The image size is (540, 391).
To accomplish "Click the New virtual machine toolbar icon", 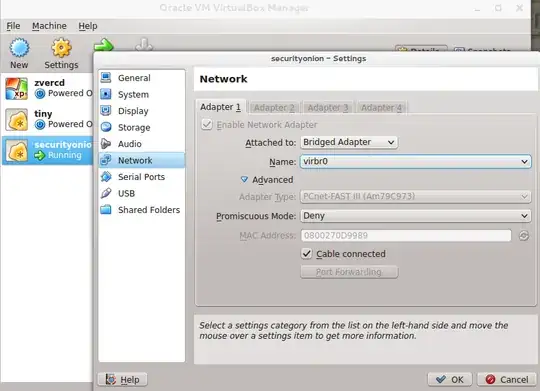I will click(19, 48).
